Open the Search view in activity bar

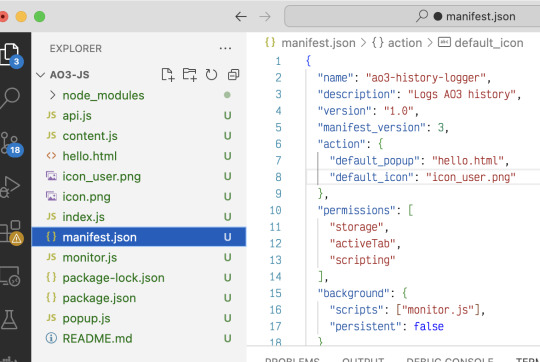tap(10, 98)
